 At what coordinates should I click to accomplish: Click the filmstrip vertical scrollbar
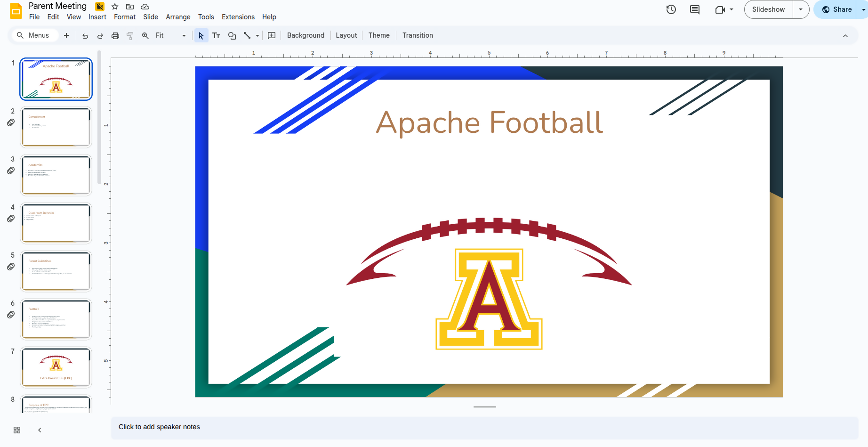[99, 118]
